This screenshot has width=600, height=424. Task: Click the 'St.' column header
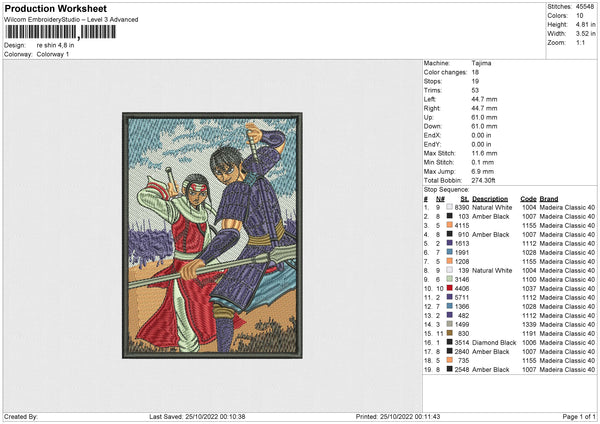(x=465, y=199)
